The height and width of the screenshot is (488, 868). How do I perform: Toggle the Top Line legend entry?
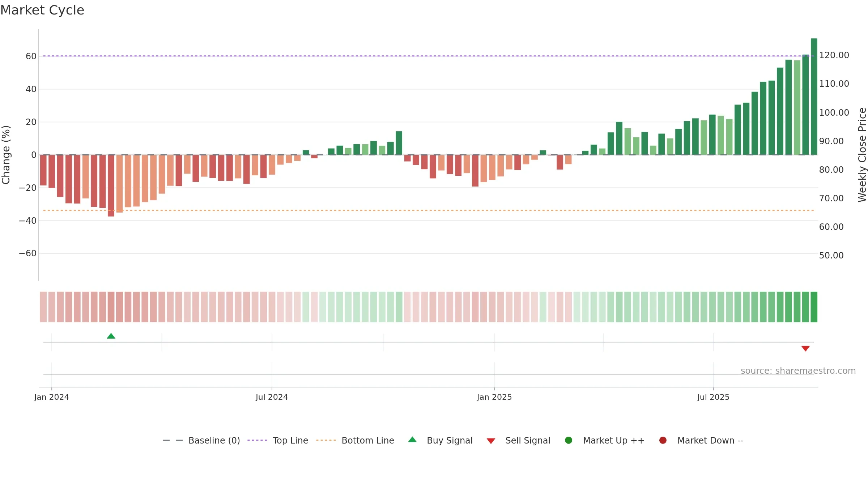click(x=278, y=440)
